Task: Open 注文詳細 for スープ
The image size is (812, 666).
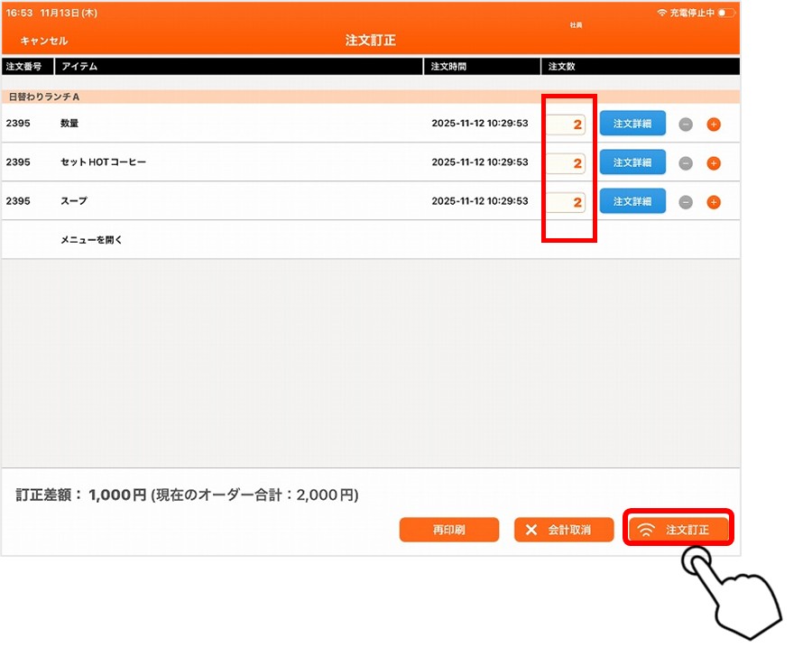Action: [x=632, y=201]
